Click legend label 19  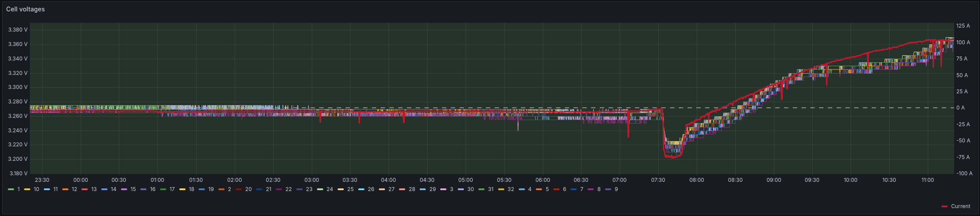211,189
